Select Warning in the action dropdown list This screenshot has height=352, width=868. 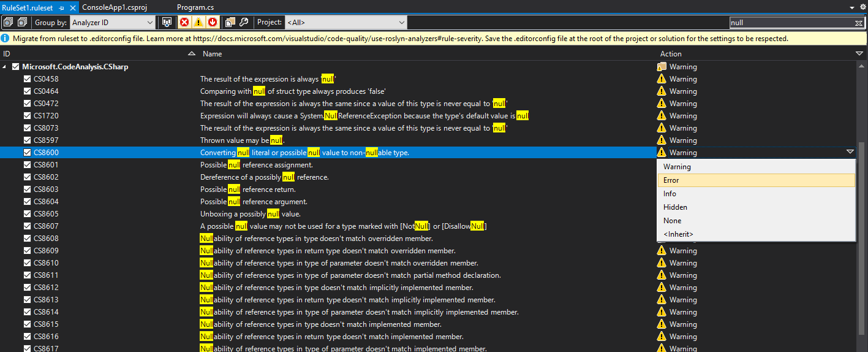click(756, 167)
